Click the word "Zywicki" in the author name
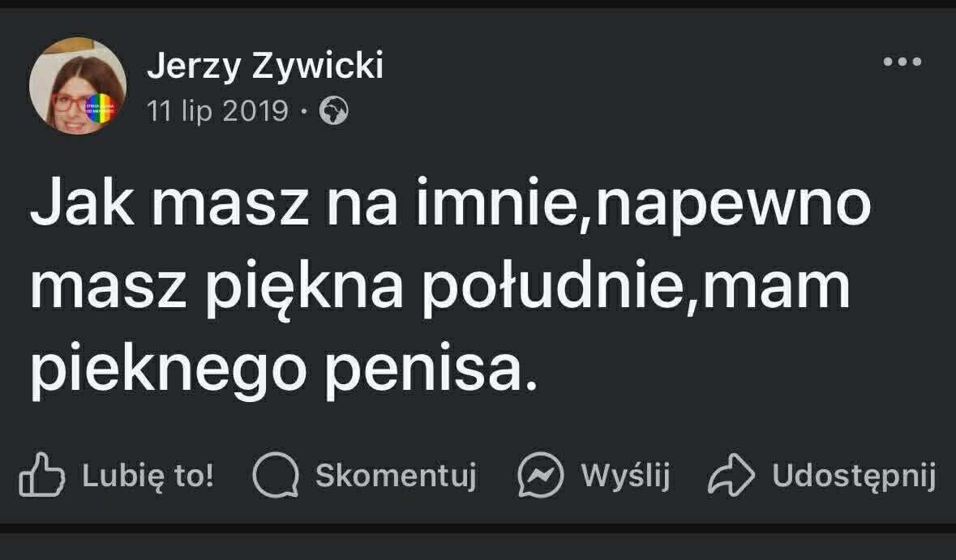This screenshot has height=560, width=956. 318,66
